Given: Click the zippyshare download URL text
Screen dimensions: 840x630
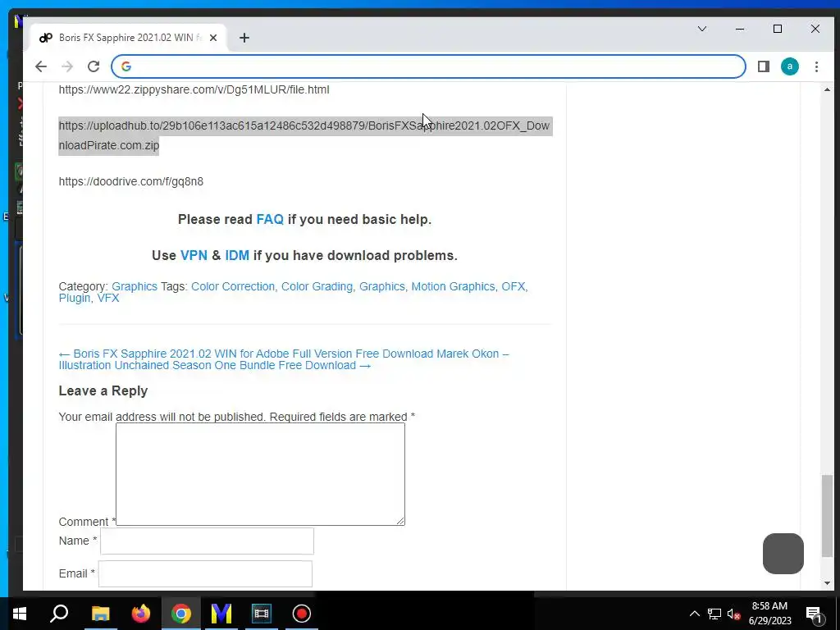Looking at the screenshot, I should point(194,89).
